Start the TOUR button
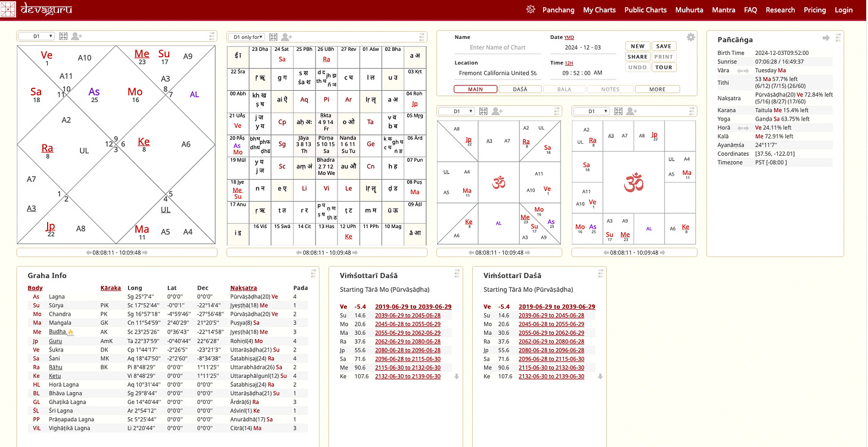This screenshot has width=868, height=447. click(x=664, y=67)
